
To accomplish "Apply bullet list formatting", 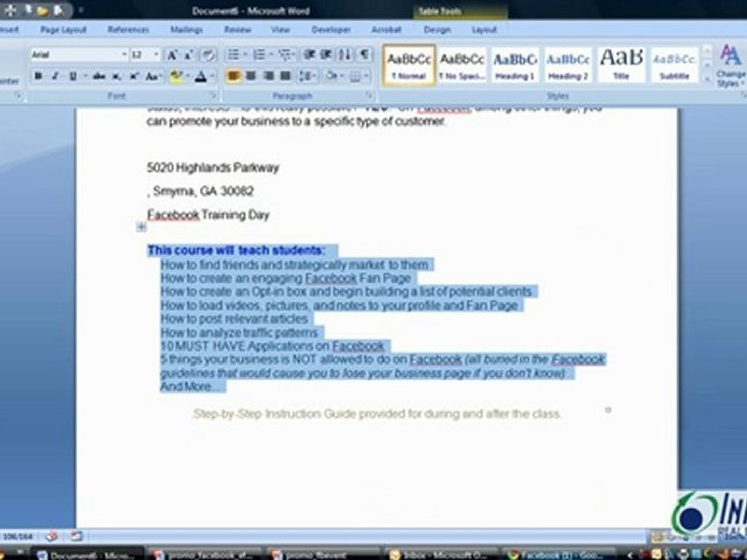I will pyautogui.click(x=234, y=54).
